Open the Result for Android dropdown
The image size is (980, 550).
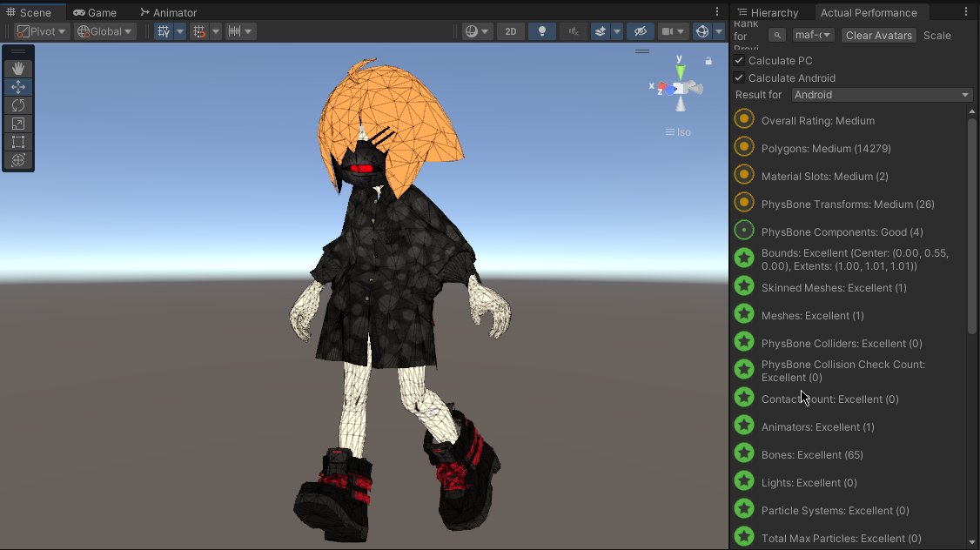click(882, 95)
